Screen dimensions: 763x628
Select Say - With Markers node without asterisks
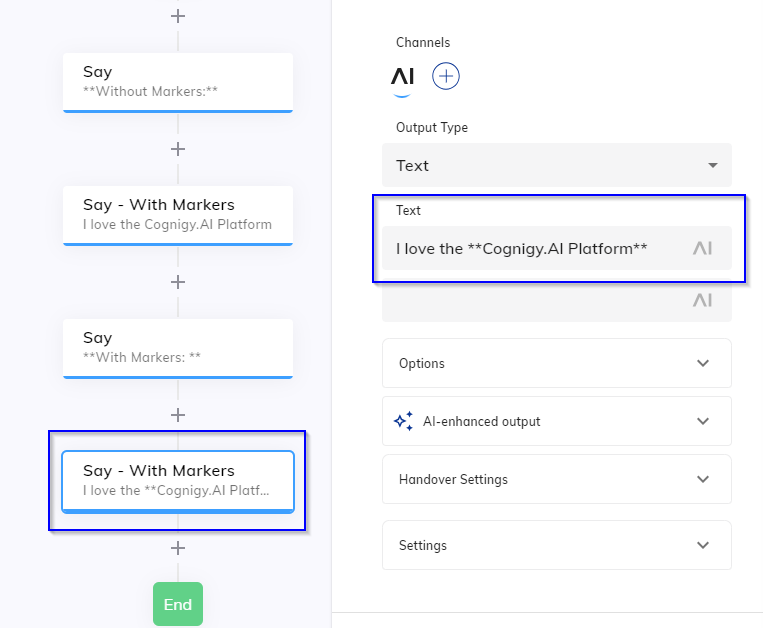(178, 215)
